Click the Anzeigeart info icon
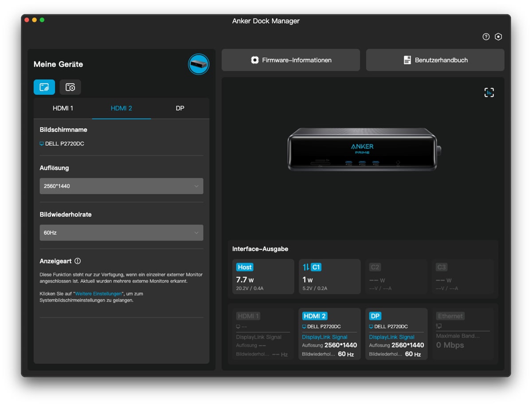The width and height of the screenshot is (532, 405). pos(78,261)
